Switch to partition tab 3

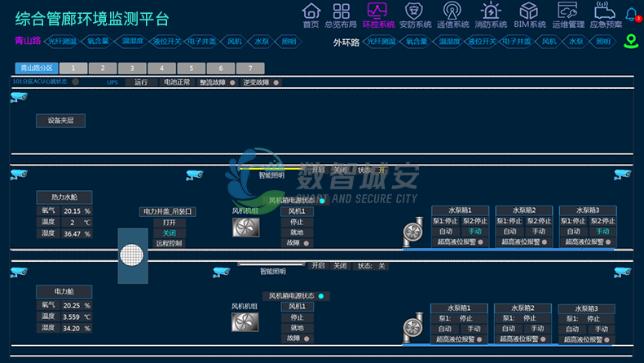click(x=132, y=69)
